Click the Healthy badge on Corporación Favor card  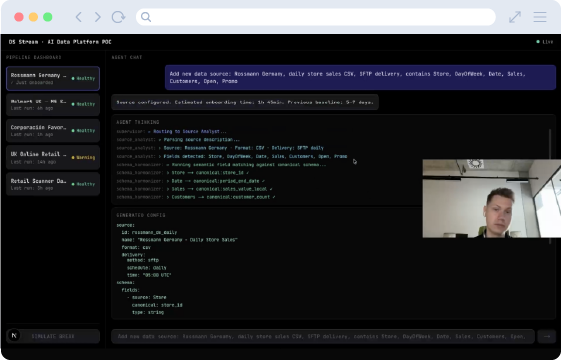point(83,131)
